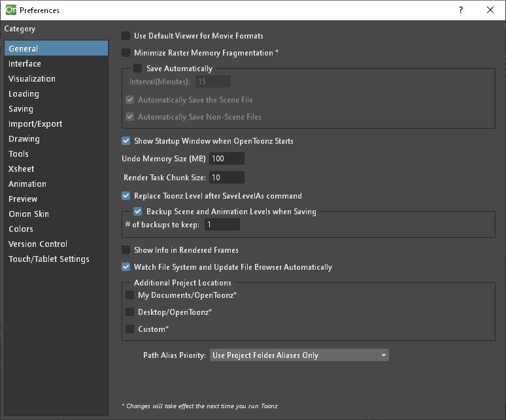This screenshot has height=420, width=506.
Task: Open the Path Alias Priority dropdown
Action: pyautogui.click(x=299, y=355)
